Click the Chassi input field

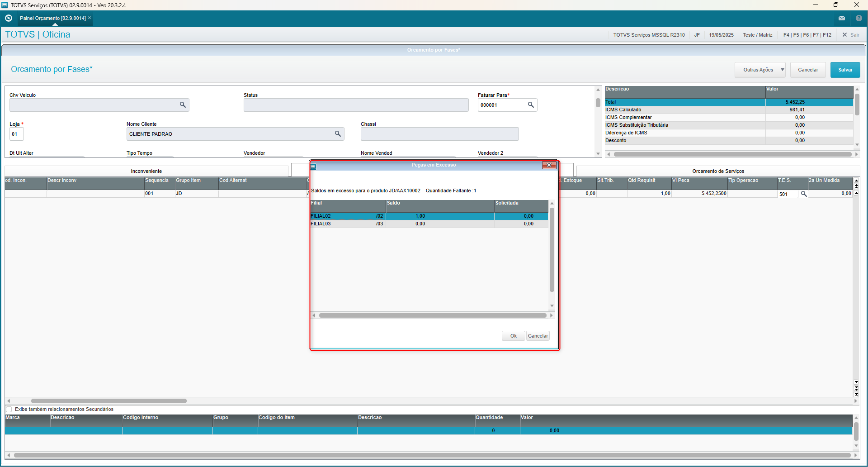coord(440,134)
